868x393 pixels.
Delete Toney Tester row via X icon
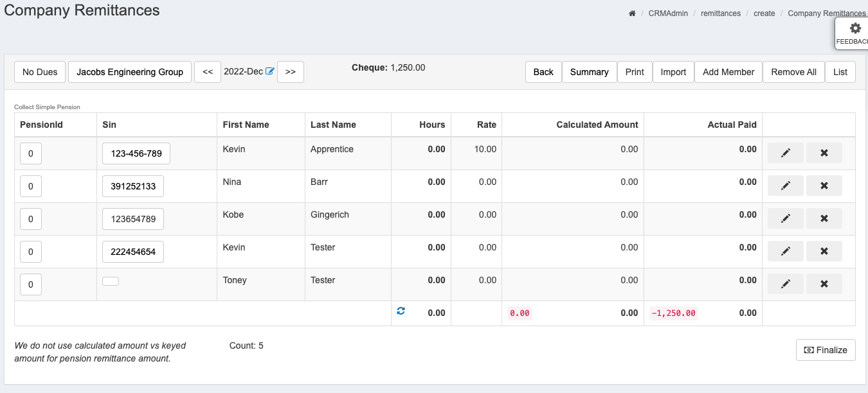coord(824,284)
